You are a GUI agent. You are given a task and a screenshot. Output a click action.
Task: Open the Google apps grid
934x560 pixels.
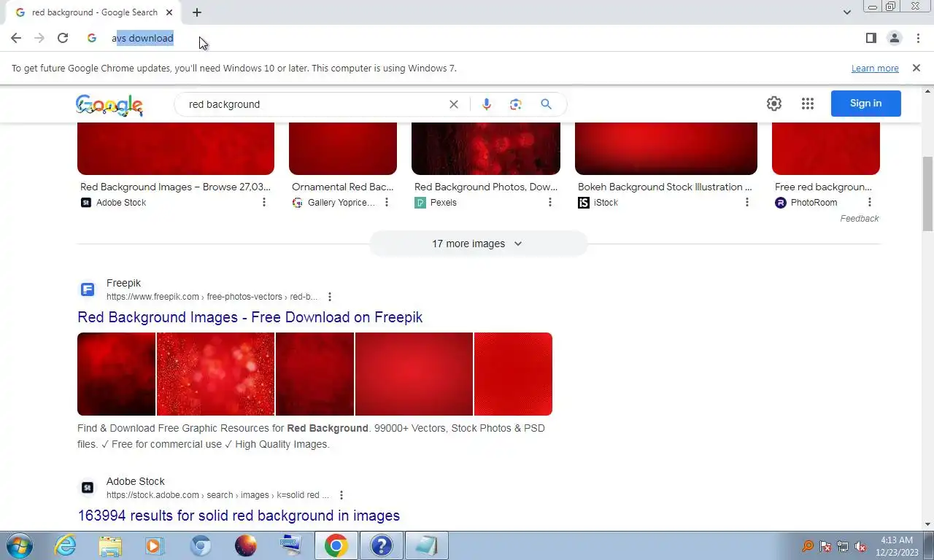pyautogui.click(x=808, y=104)
